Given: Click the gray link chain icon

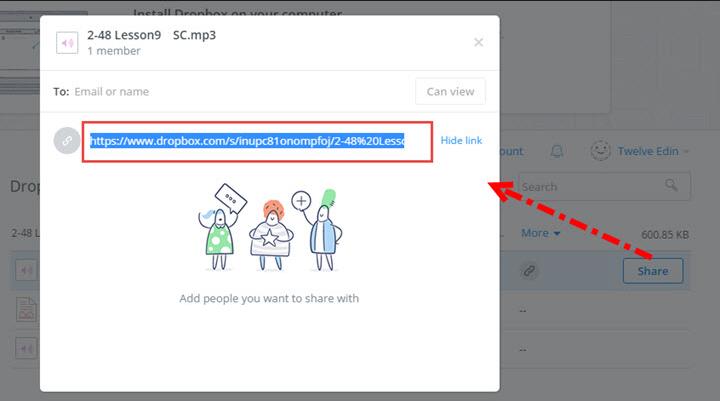Looking at the screenshot, I should (67, 141).
